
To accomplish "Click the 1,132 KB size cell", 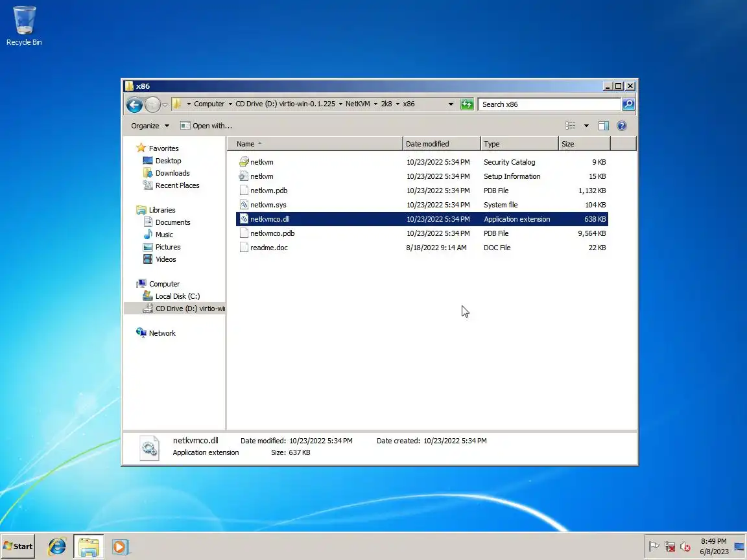I will click(591, 191).
